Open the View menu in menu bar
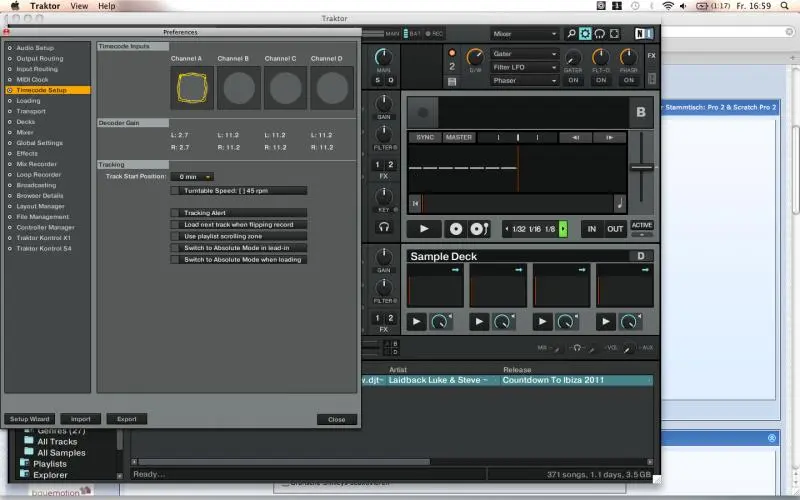Screen dimensions: 800x500 pyautogui.click(x=78, y=6)
